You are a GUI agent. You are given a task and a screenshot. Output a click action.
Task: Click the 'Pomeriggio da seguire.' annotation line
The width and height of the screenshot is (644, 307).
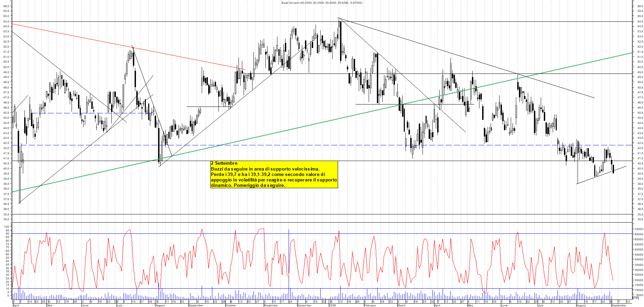click(259, 185)
